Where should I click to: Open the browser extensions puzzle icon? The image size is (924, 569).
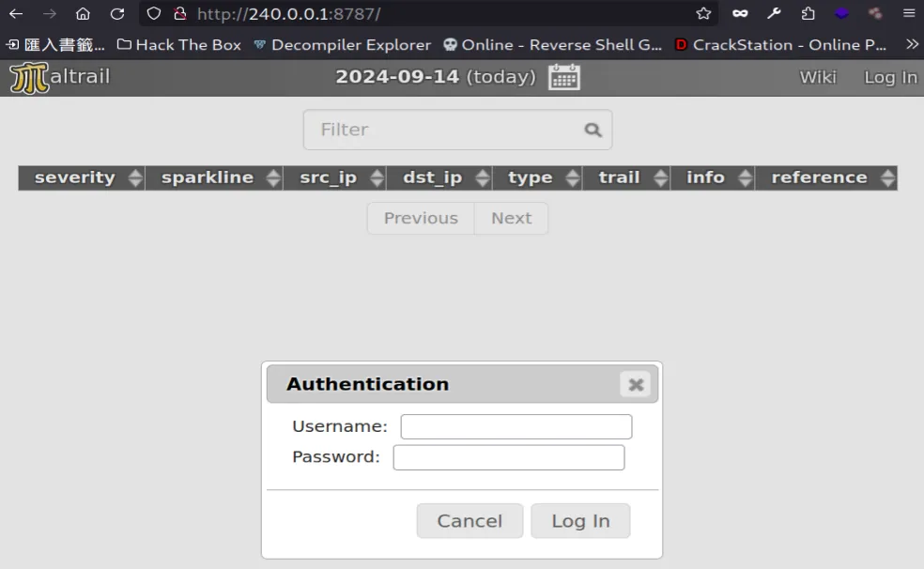tap(808, 14)
